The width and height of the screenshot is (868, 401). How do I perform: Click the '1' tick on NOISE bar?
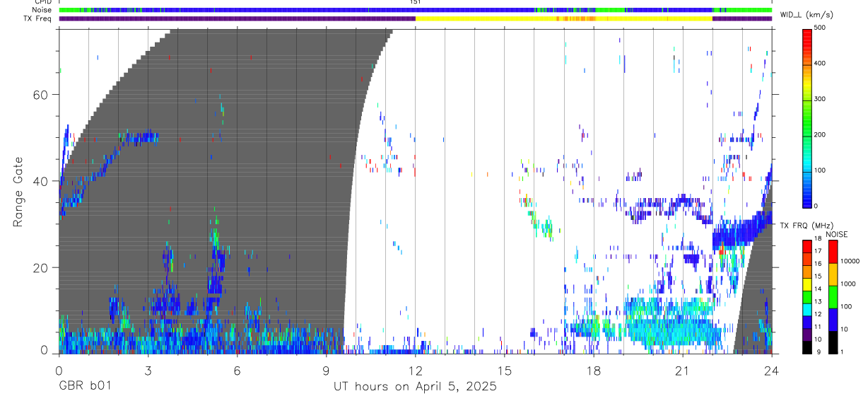click(x=842, y=351)
